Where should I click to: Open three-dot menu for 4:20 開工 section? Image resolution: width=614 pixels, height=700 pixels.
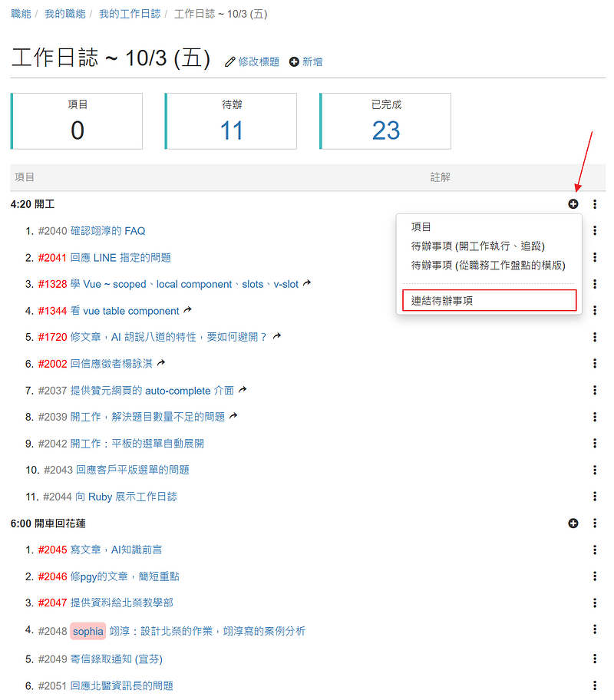[x=595, y=204]
